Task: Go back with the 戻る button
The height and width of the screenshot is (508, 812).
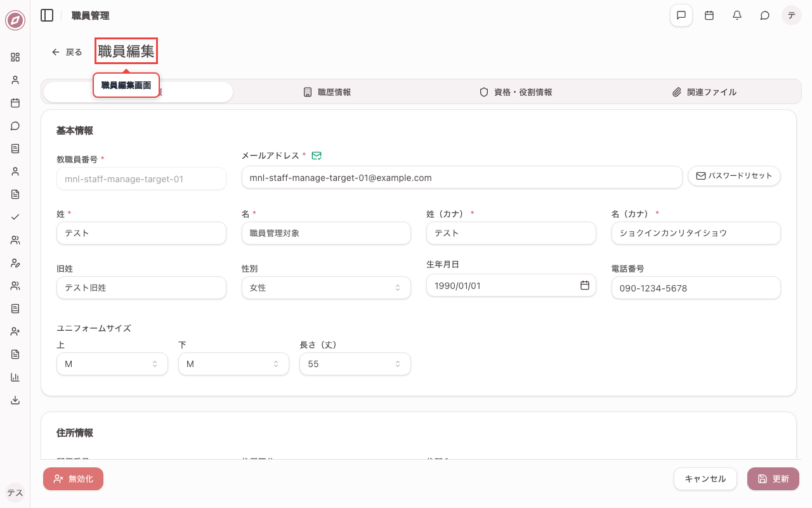Action: coord(67,52)
